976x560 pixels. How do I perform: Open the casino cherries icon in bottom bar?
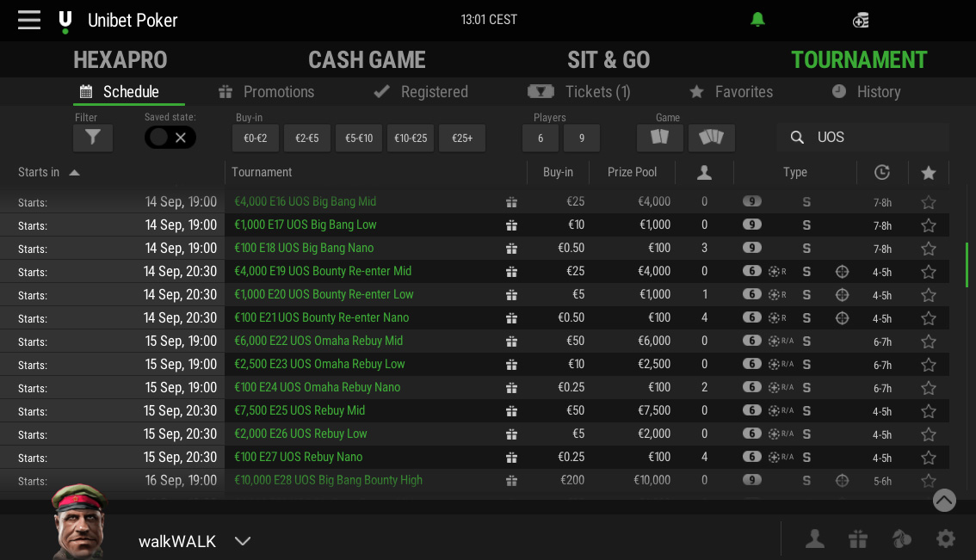pos(901,538)
